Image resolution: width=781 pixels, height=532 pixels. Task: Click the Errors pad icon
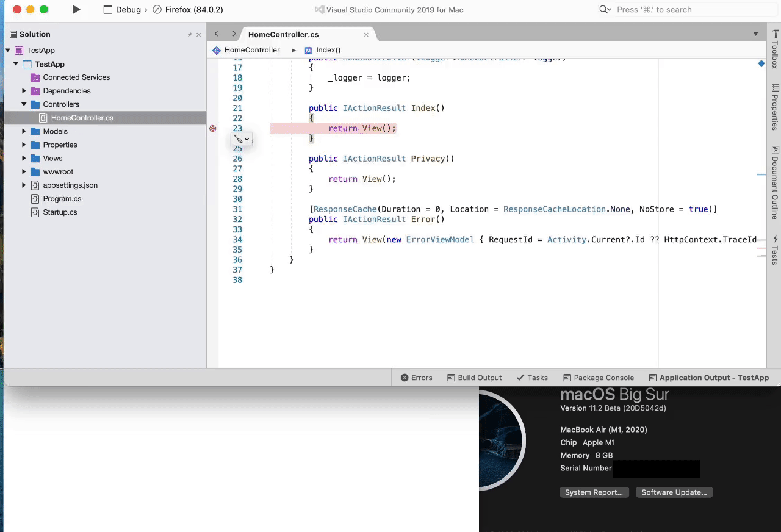coord(405,378)
